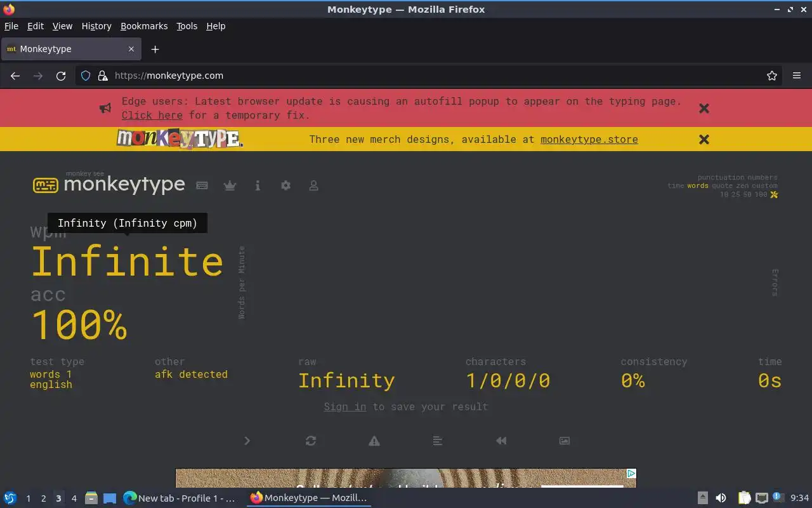Open the keyboard typing test page icon
This screenshot has height=508, width=812.
pos(202,185)
